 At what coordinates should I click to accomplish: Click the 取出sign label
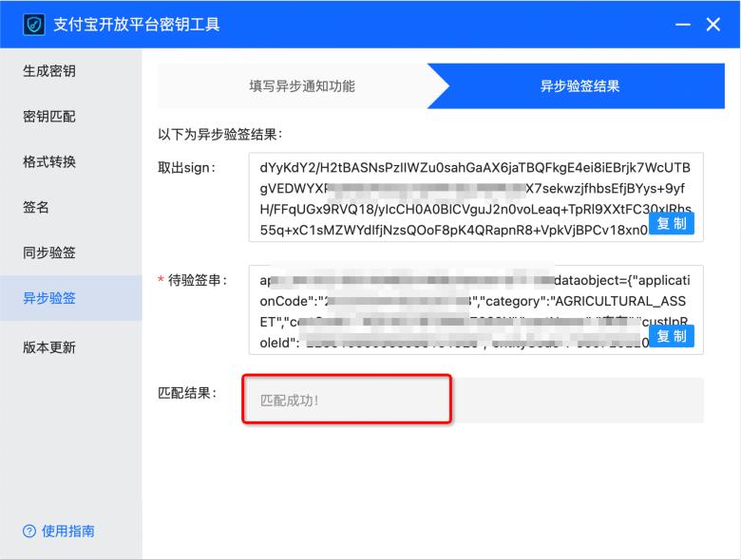(x=186, y=168)
